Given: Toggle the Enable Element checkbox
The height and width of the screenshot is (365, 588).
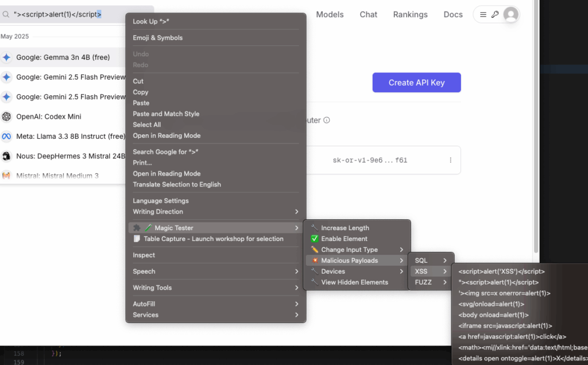Looking at the screenshot, I should [x=314, y=239].
